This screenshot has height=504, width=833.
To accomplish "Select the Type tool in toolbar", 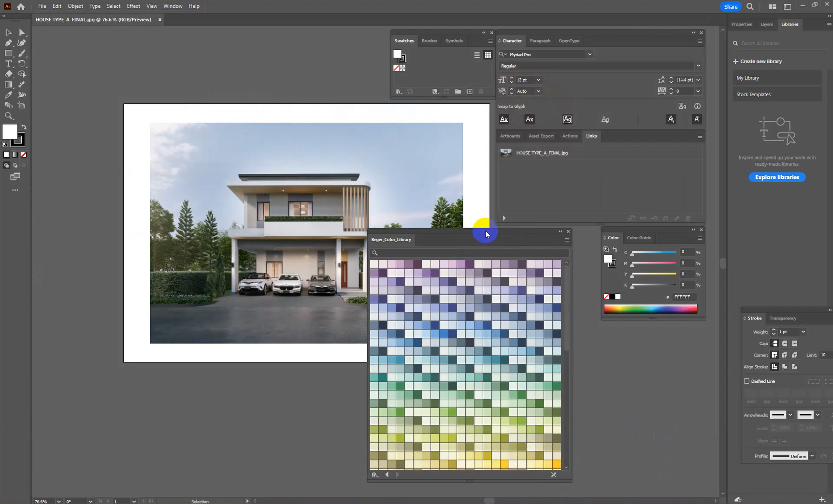I will click(x=8, y=64).
